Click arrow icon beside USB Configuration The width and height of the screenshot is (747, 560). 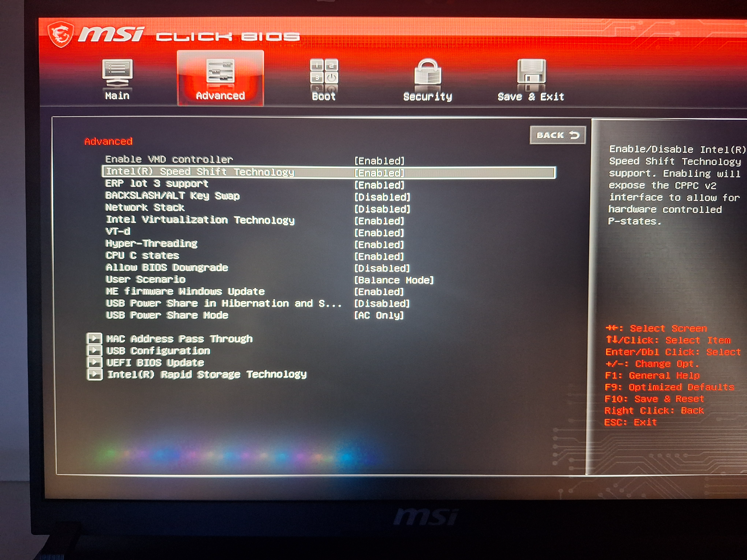pos(95,350)
